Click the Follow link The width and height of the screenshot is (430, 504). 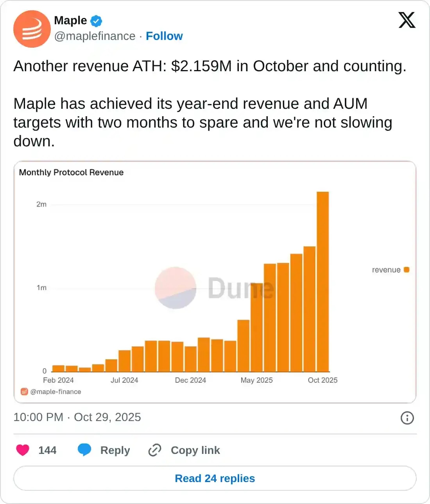pyautogui.click(x=164, y=36)
